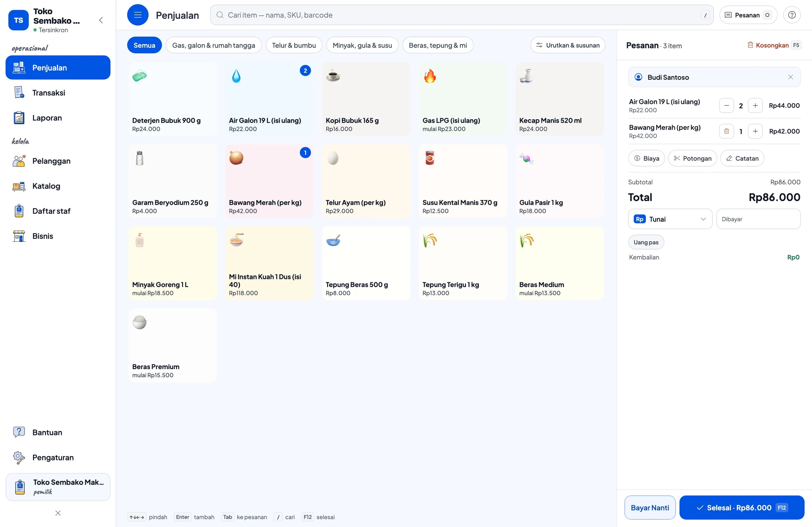The width and height of the screenshot is (812, 527).
Task: Increase Air Galon quantity with plus
Action: tap(755, 106)
